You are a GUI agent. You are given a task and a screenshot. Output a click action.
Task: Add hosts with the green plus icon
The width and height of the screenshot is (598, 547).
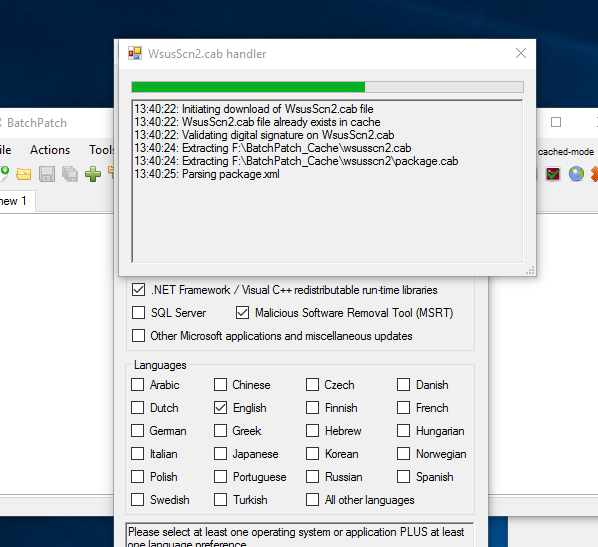coord(93,174)
